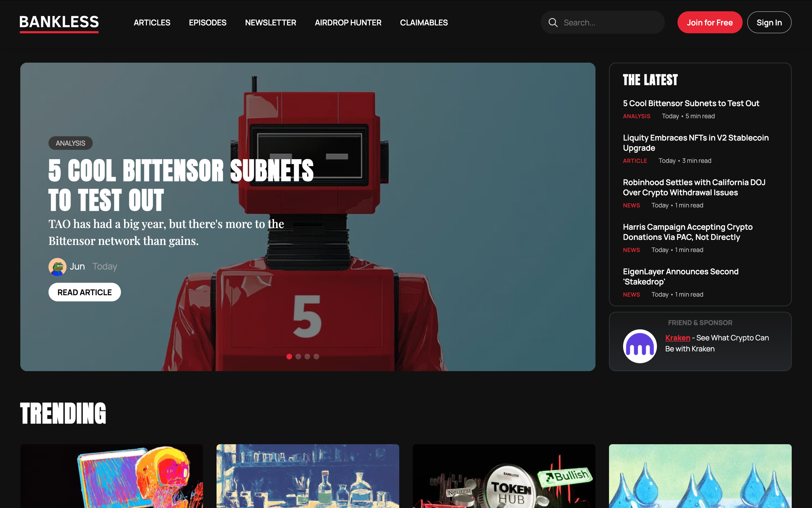This screenshot has width=812, height=508.
Task: Click the author name Jun
Action: click(77, 266)
